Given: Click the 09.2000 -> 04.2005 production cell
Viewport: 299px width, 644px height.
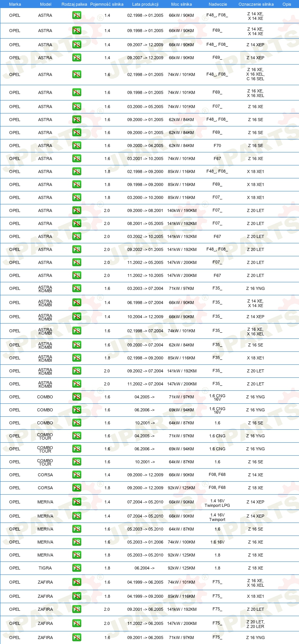Looking at the screenshot, I should [145, 146].
